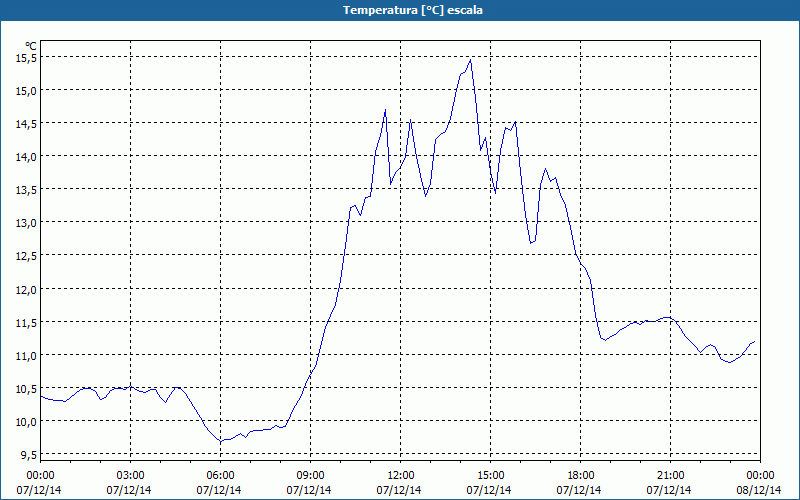The width and height of the screenshot is (800, 500).
Task: Select the 14,5 y-axis value
Action: click(27, 125)
